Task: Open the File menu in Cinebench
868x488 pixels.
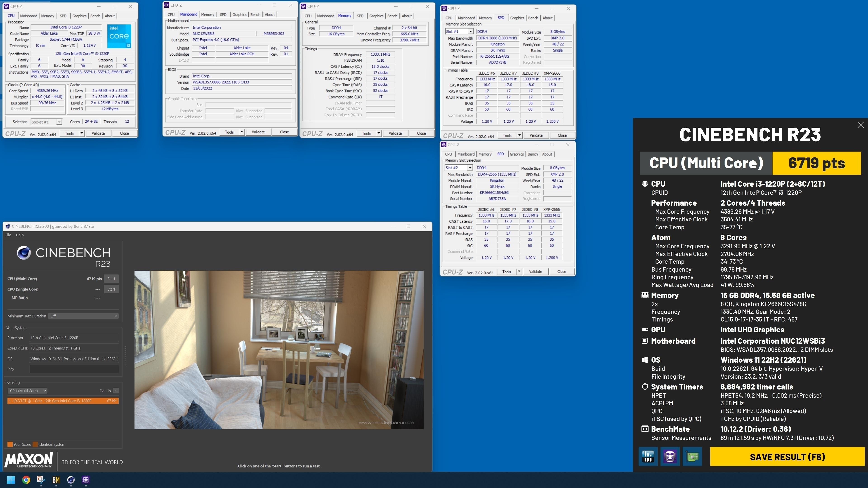Action: pos(8,235)
